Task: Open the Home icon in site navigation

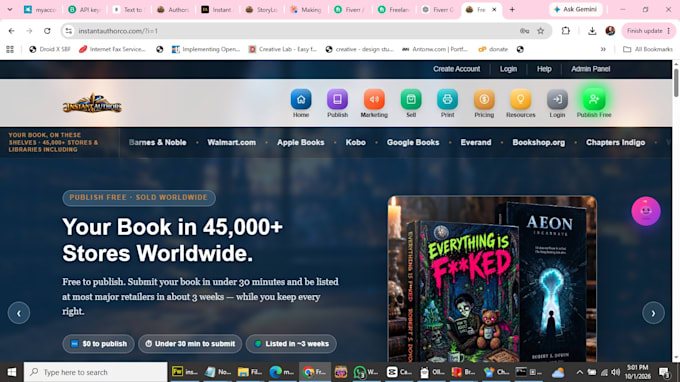Action: pyautogui.click(x=301, y=100)
